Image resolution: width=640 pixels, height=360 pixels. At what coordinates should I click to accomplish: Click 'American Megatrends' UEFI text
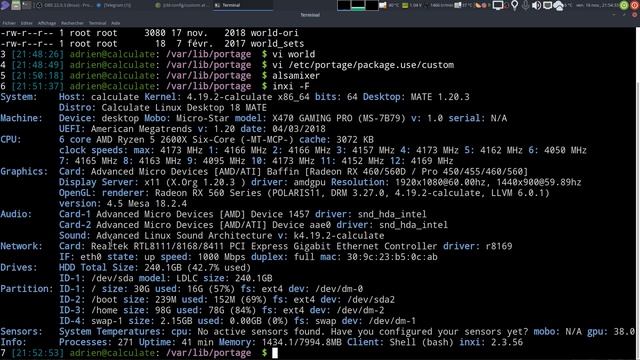141,129
